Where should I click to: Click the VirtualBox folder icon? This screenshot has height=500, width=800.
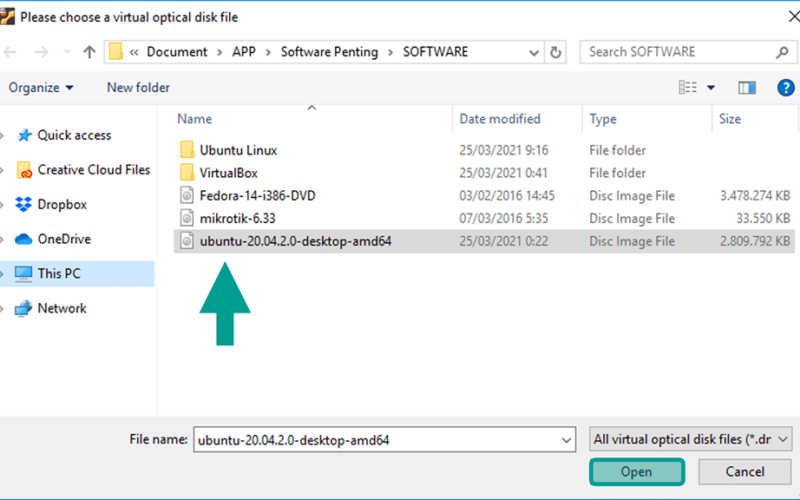[x=187, y=173]
